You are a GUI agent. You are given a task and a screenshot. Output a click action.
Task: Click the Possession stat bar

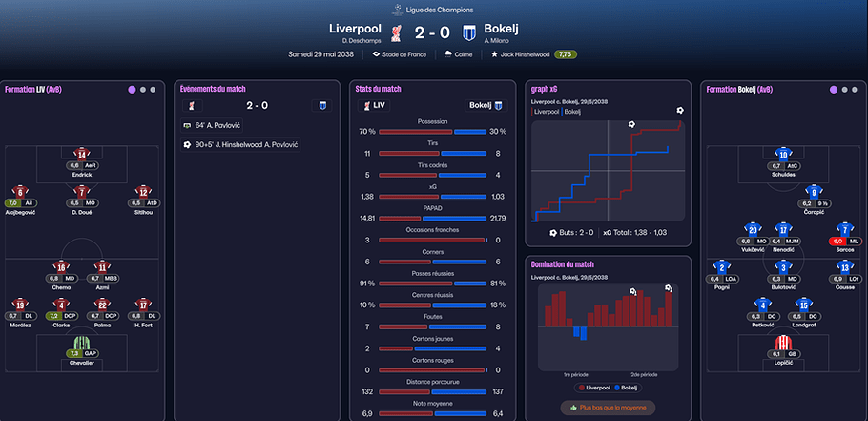432,132
